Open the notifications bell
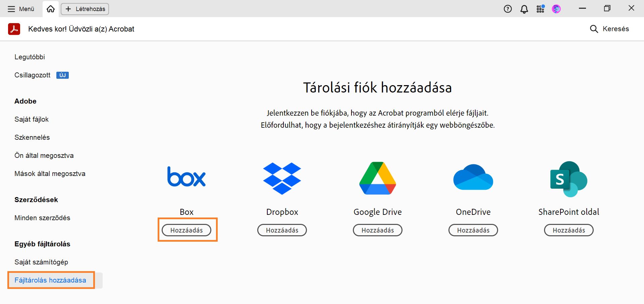644x304 pixels. (524, 9)
